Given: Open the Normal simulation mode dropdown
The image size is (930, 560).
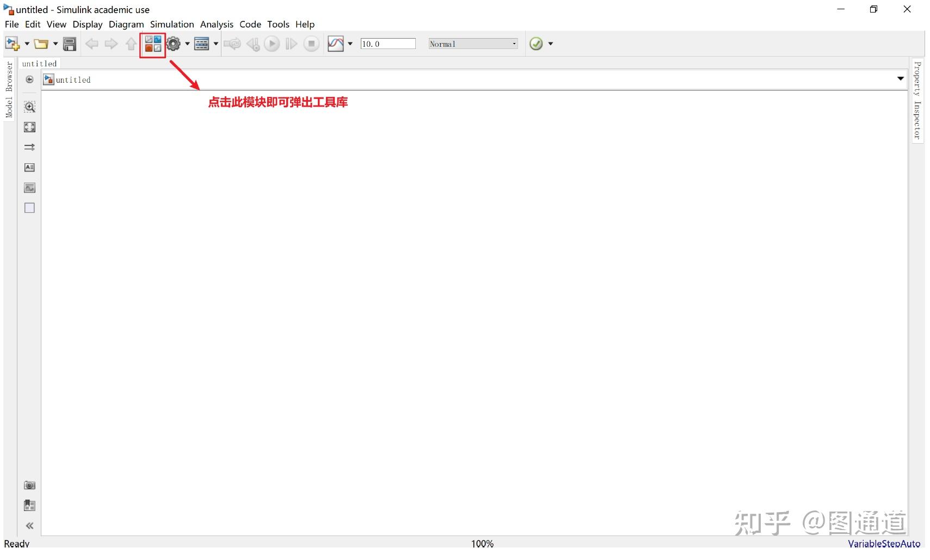Looking at the screenshot, I should pyautogui.click(x=514, y=44).
